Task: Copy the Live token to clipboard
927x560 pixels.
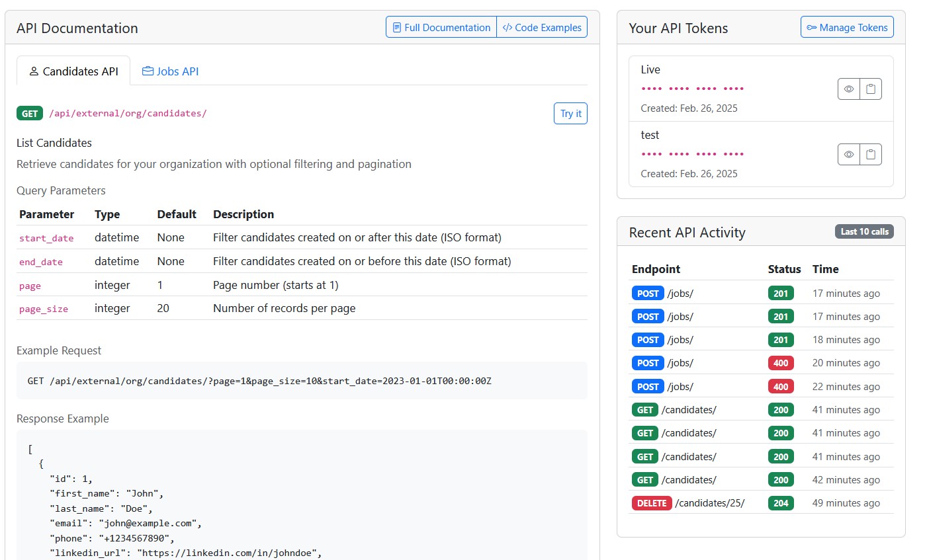Action: (871, 89)
